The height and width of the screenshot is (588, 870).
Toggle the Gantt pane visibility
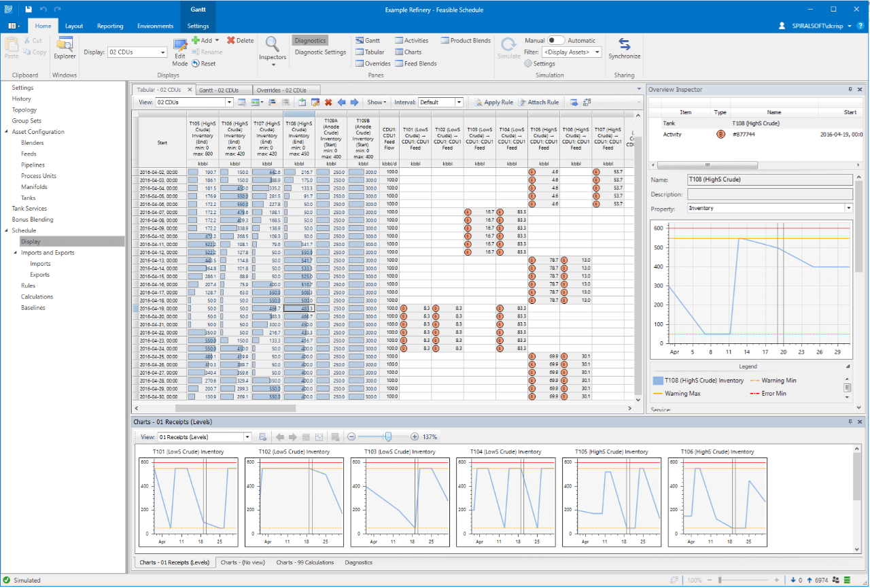click(367, 40)
